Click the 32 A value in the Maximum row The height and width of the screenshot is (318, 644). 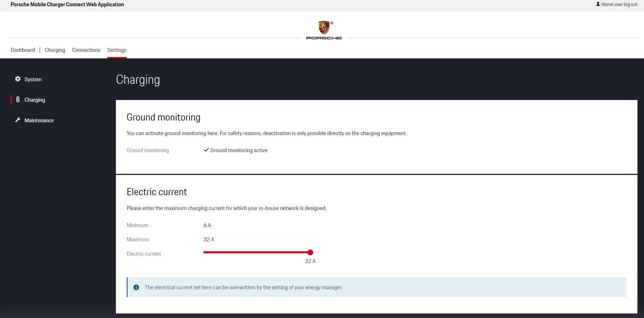209,240
